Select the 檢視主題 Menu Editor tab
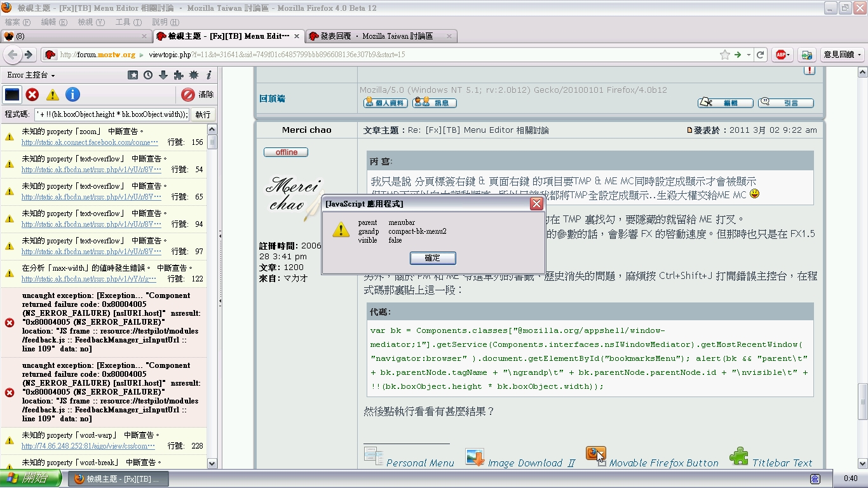 coord(229,36)
